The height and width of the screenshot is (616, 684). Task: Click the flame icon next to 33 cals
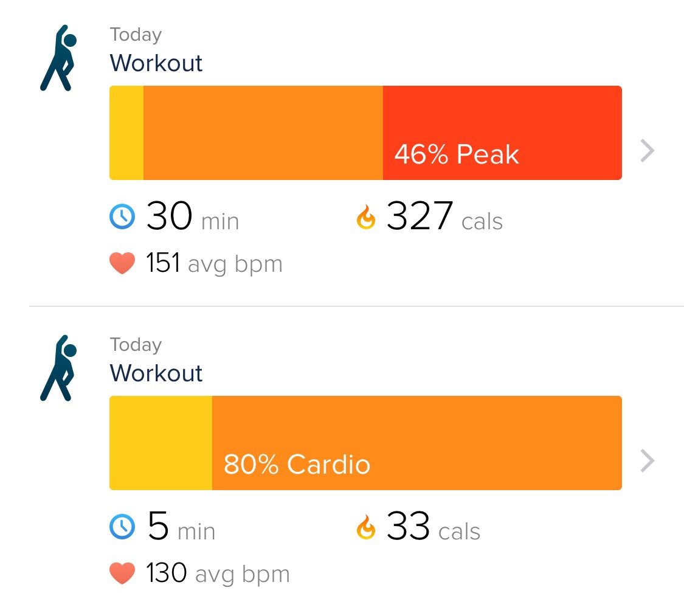[x=366, y=527]
